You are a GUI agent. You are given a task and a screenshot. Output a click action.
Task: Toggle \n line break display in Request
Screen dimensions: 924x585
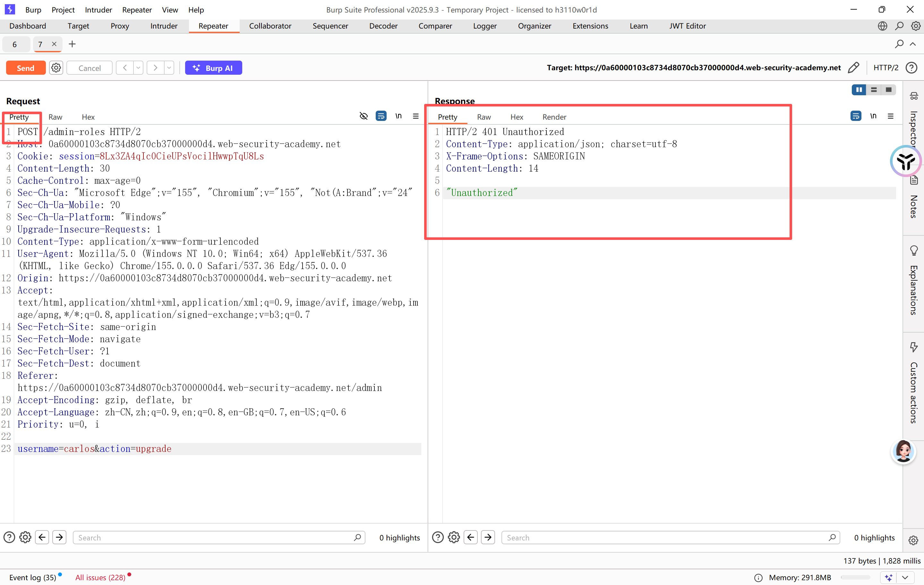[398, 116]
